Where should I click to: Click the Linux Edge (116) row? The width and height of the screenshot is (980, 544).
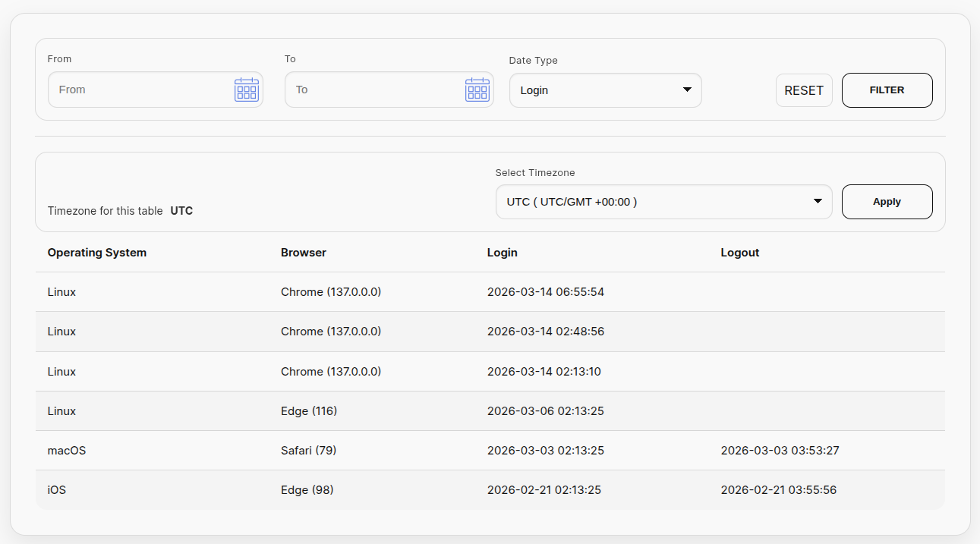(x=490, y=411)
